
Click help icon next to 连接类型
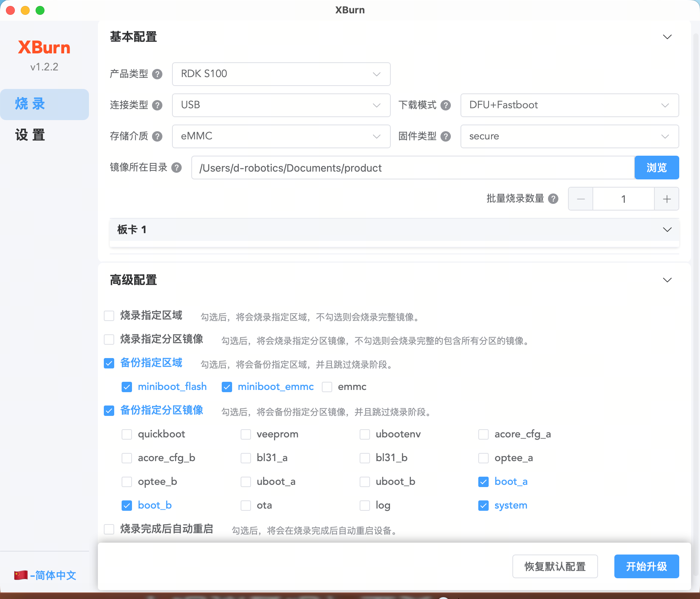click(157, 105)
